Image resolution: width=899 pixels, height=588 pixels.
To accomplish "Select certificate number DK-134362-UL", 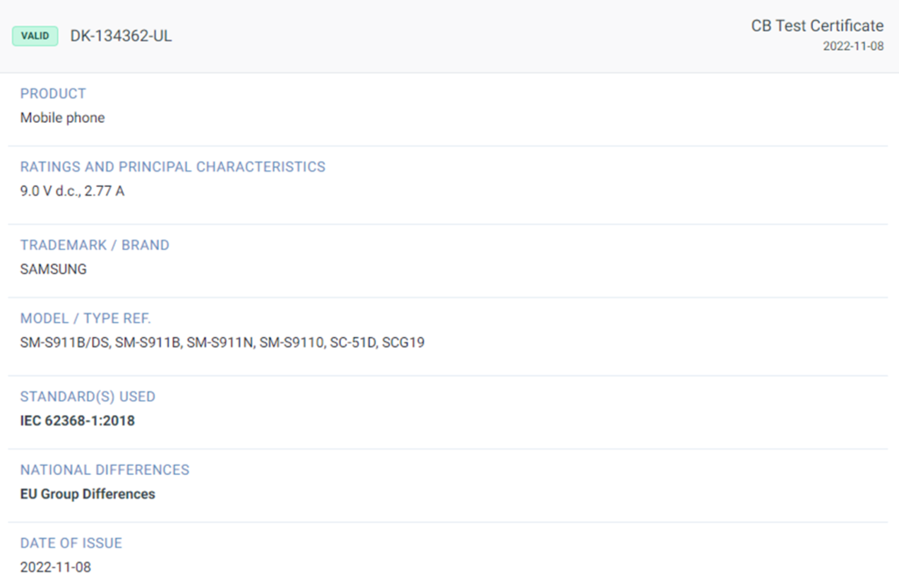I will coord(120,35).
